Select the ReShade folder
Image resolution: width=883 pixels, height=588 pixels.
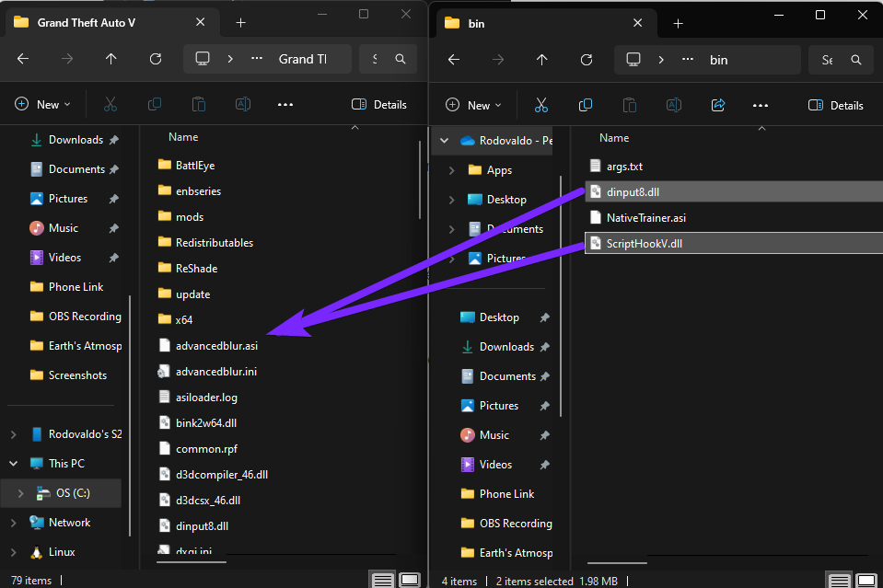(188, 269)
